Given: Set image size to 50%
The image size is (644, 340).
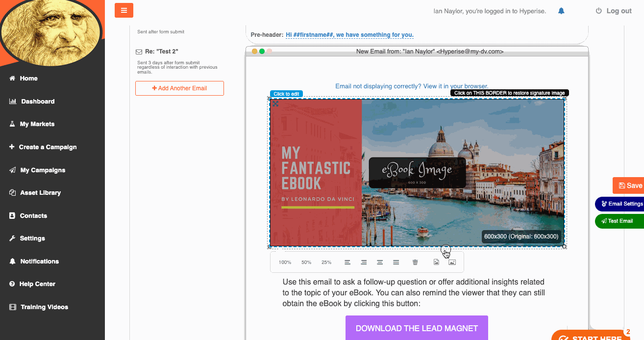Looking at the screenshot, I should click(306, 262).
